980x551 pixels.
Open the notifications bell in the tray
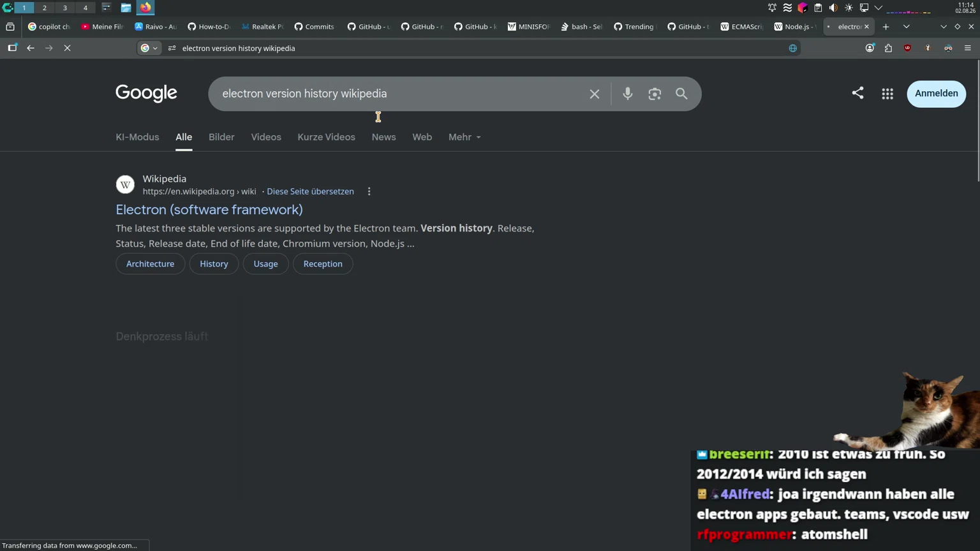pyautogui.click(x=772, y=8)
